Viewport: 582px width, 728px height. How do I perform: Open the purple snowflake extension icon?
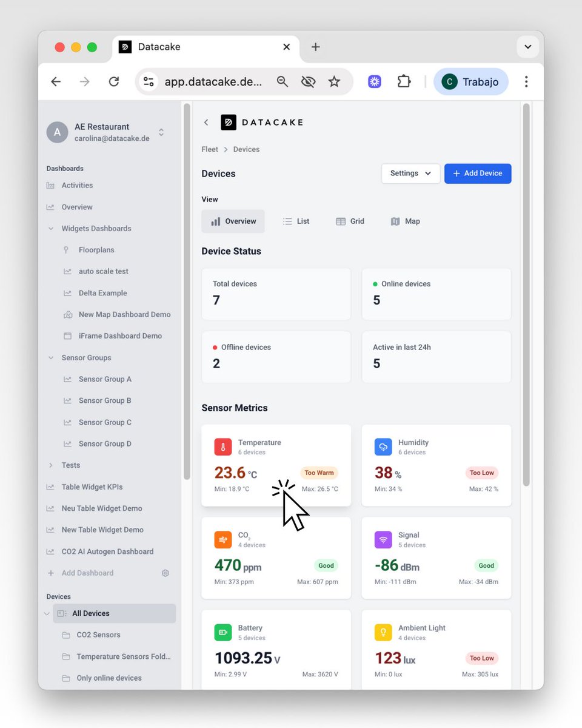coord(375,81)
